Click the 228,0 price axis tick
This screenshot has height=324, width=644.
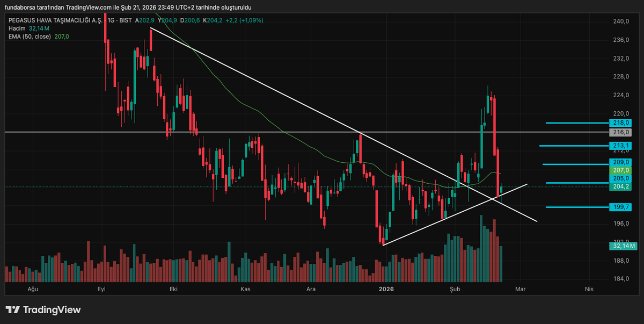[620, 77]
